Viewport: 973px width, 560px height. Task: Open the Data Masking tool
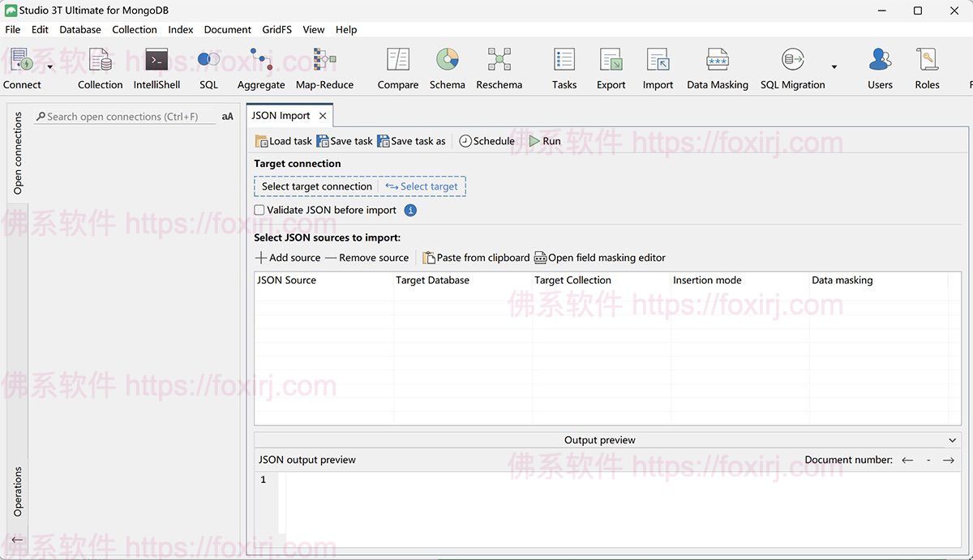click(x=717, y=66)
